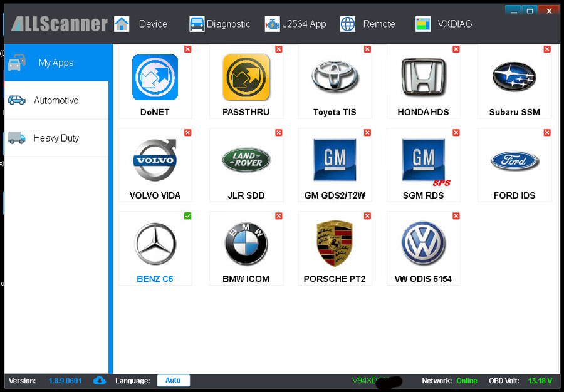Minimize the ALLScanner window
This screenshot has height=392, width=564.
coord(514,11)
